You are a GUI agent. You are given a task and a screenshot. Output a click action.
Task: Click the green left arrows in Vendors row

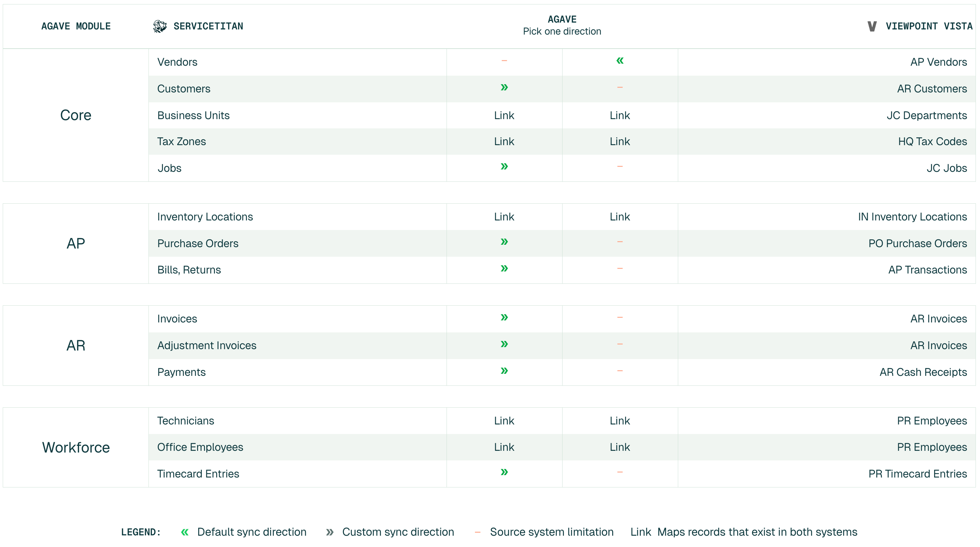620,61
